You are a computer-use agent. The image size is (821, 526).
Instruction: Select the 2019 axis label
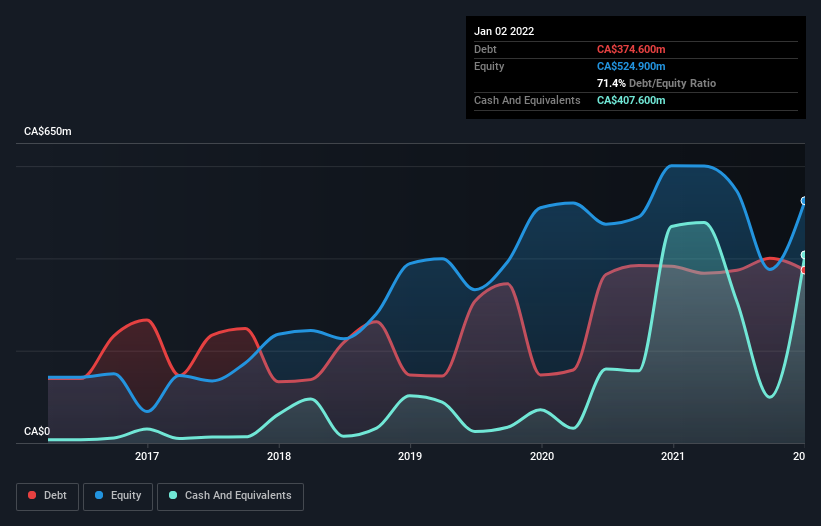tap(410, 456)
